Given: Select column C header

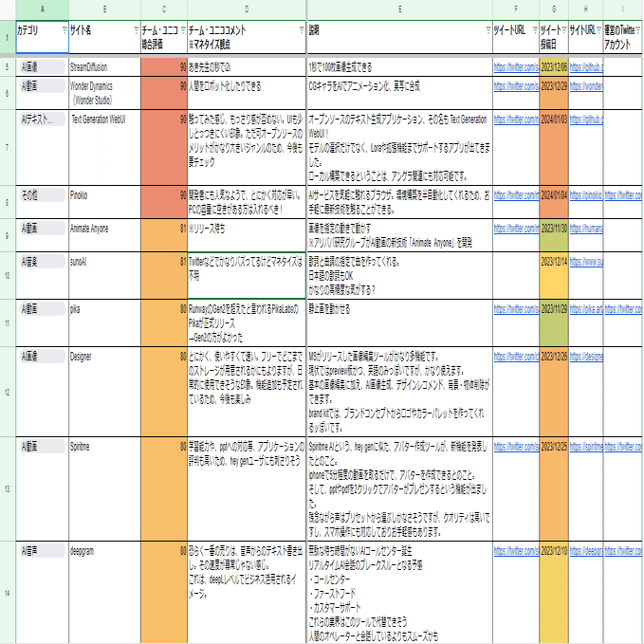Looking at the screenshot, I should pos(164,9).
